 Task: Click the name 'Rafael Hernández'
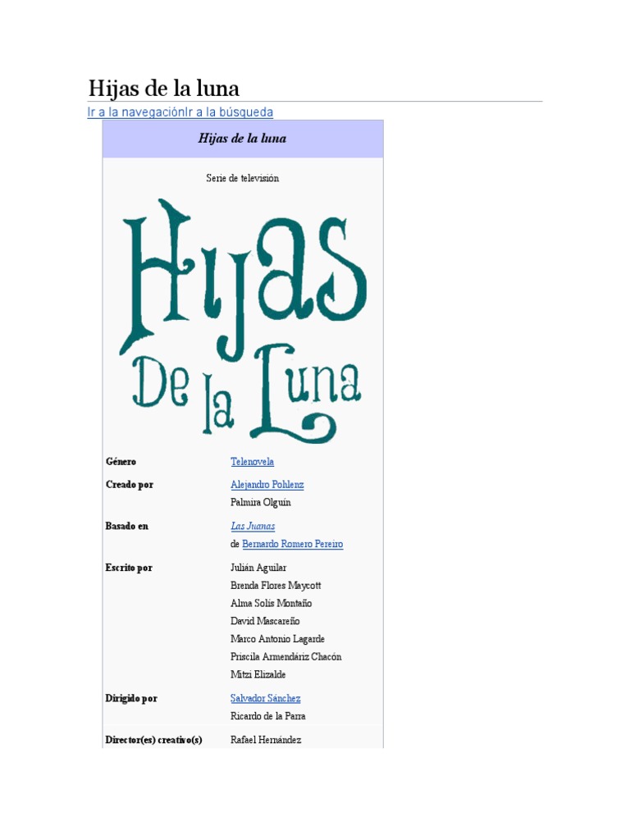point(266,740)
